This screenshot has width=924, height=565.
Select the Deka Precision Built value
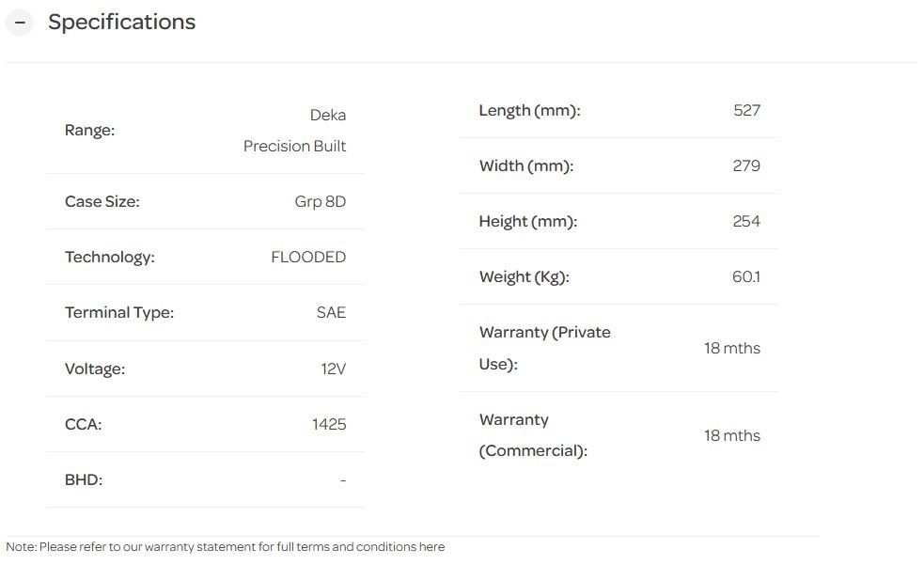pos(294,131)
